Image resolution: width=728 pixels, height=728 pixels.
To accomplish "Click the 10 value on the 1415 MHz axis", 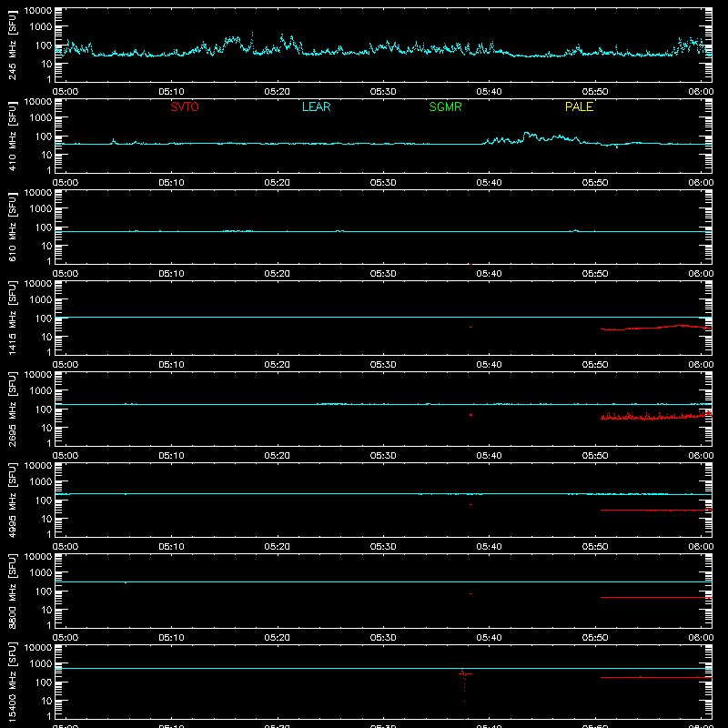I will 47,337.
